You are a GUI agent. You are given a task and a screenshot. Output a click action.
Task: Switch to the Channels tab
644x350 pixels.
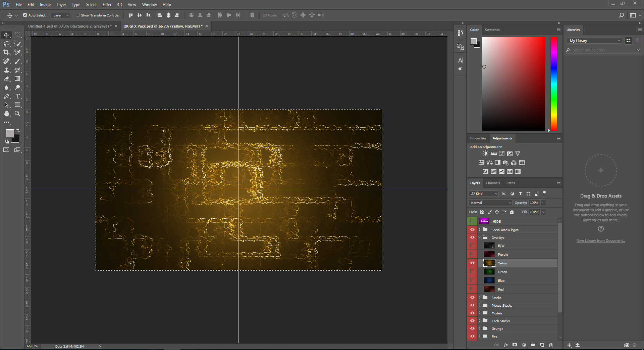pyautogui.click(x=493, y=183)
